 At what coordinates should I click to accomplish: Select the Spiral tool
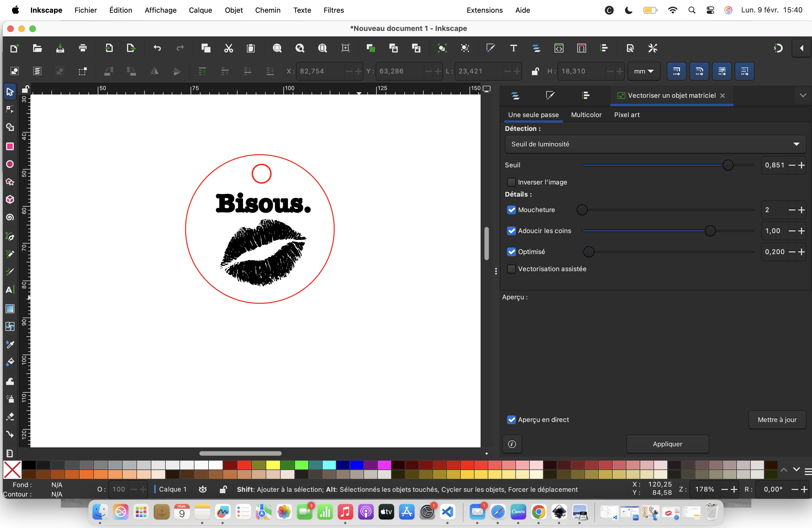[x=10, y=217]
